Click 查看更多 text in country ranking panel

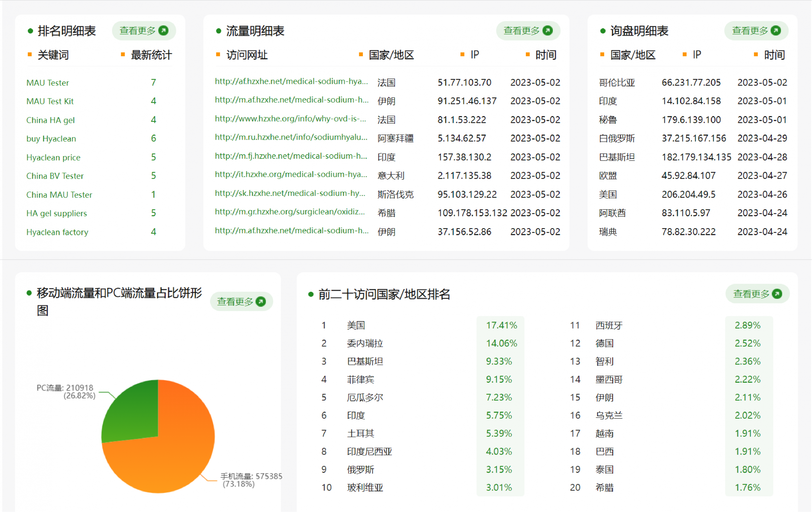tap(751, 294)
